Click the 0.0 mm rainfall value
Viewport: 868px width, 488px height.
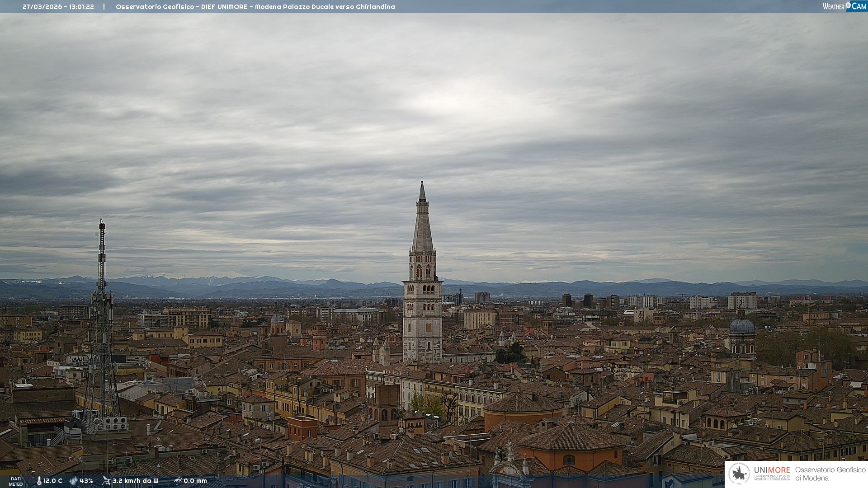(x=195, y=481)
